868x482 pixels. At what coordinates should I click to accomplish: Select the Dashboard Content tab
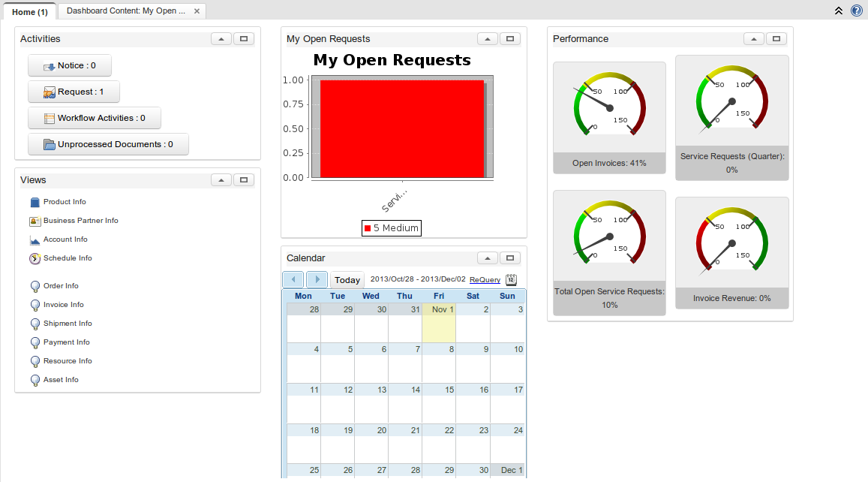tap(124, 11)
